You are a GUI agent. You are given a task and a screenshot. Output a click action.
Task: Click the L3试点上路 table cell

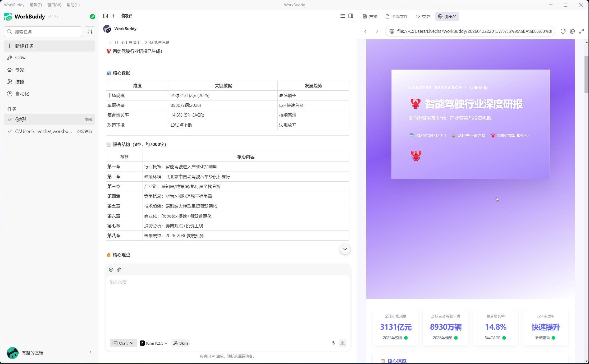click(223, 125)
